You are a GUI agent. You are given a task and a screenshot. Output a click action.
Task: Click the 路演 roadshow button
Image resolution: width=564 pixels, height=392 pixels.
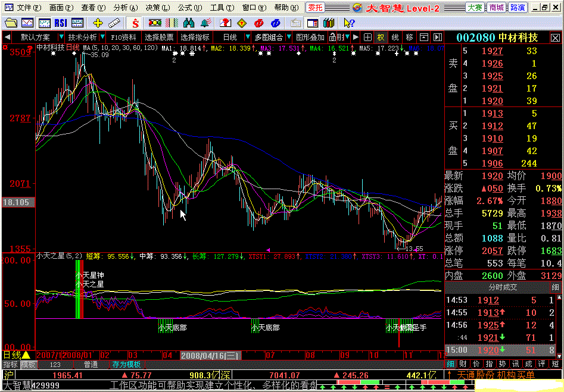click(518, 8)
